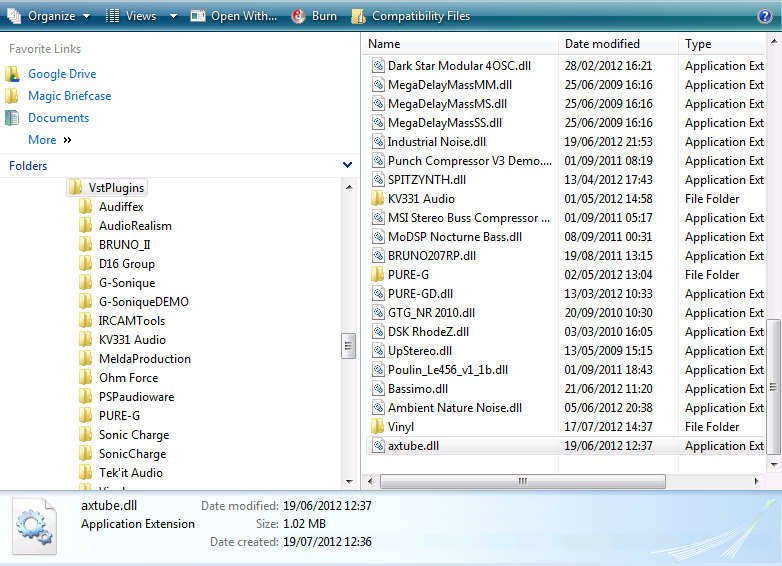Click file list scroll right arrow
The image size is (782, 566).
pyautogui.click(x=756, y=481)
